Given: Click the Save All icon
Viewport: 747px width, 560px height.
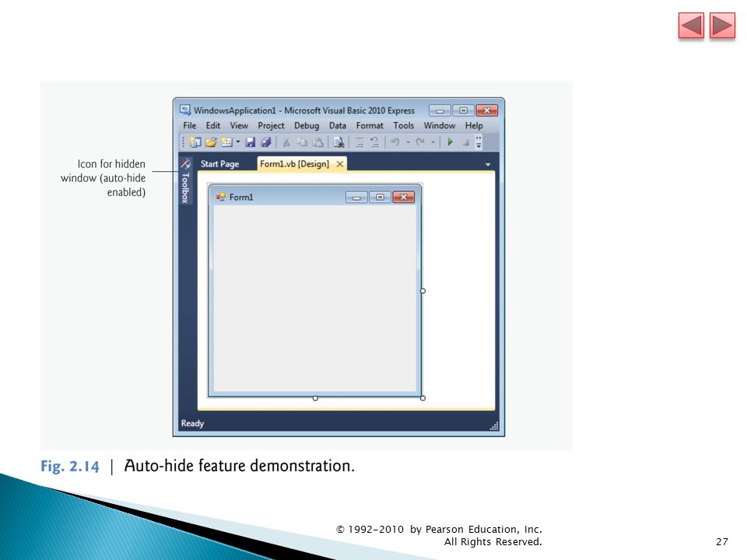Looking at the screenshot, I should 266,142.
